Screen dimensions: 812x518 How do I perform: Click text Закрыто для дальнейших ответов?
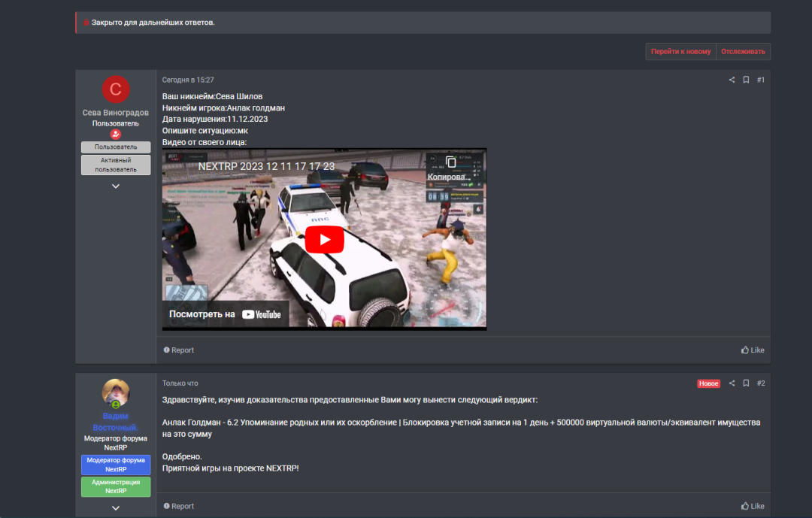point(153,23)
